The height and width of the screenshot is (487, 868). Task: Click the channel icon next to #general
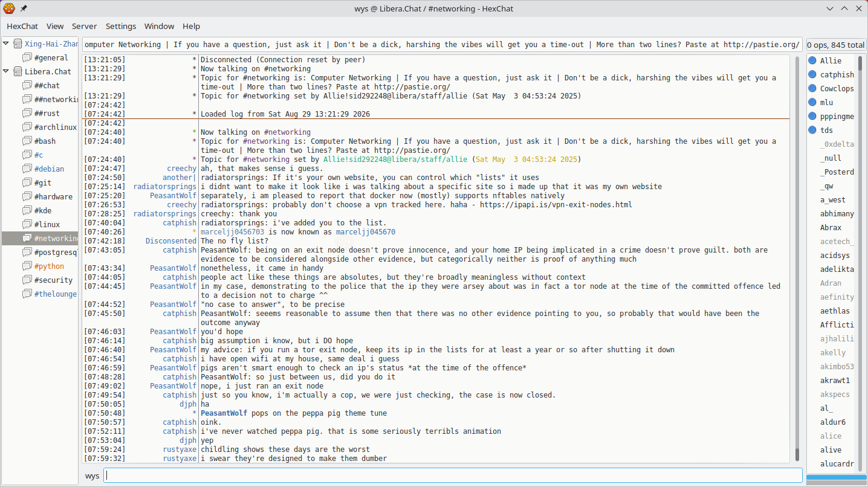point(27,57)
